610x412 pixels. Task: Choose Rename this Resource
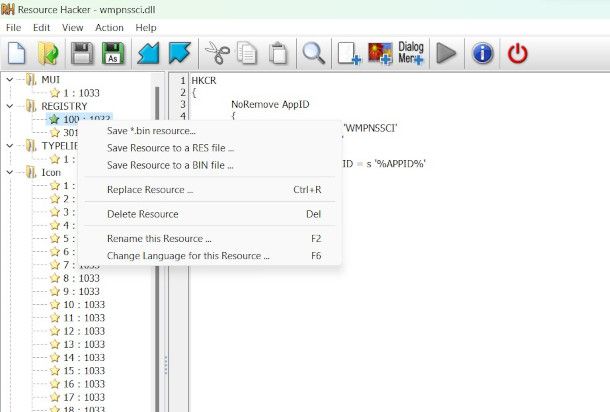(x=210, y=239)
